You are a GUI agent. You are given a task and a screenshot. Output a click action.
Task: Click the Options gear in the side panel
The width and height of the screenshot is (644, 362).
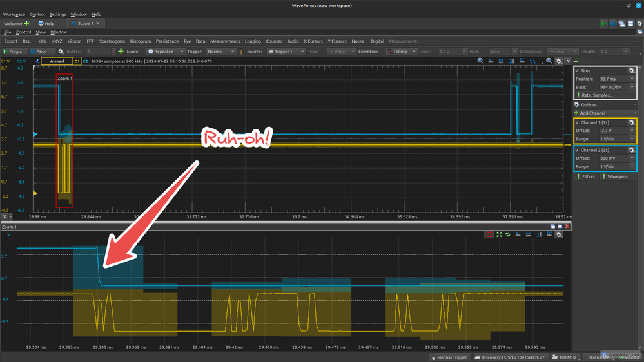[x=577, y=104]
